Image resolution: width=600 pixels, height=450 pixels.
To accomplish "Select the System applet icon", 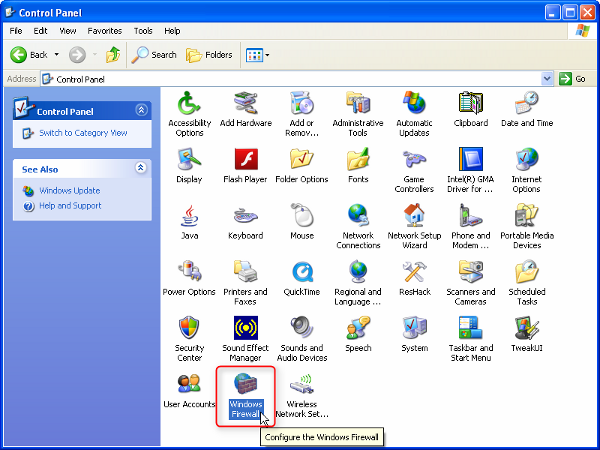I will click(x=414, y=329).
